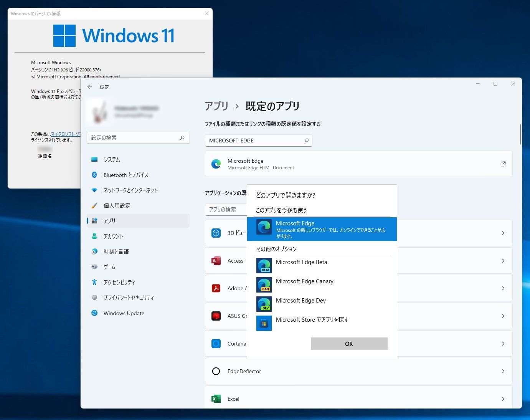Open アカウント settings category
530x420 pixels.
[138, 236]
